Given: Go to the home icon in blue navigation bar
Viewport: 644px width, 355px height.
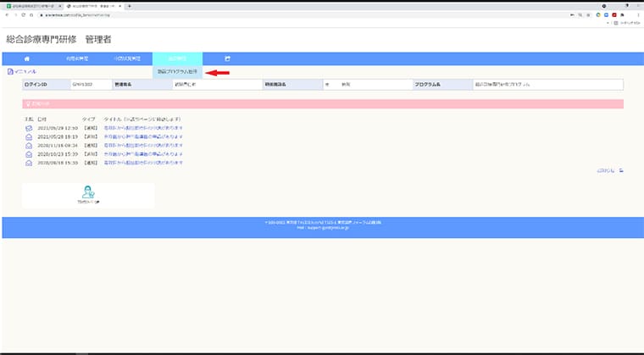Looking at the screenshot, I should [x=27, y=58].
